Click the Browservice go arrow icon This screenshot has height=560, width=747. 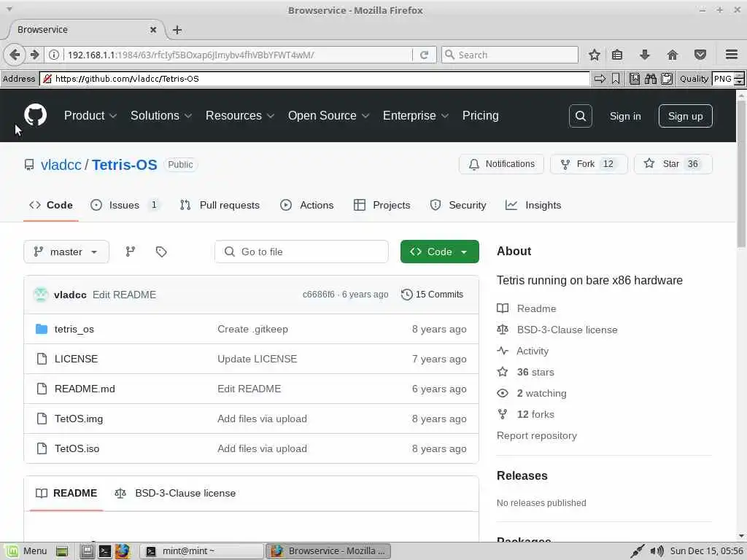[x=600, y=79]
